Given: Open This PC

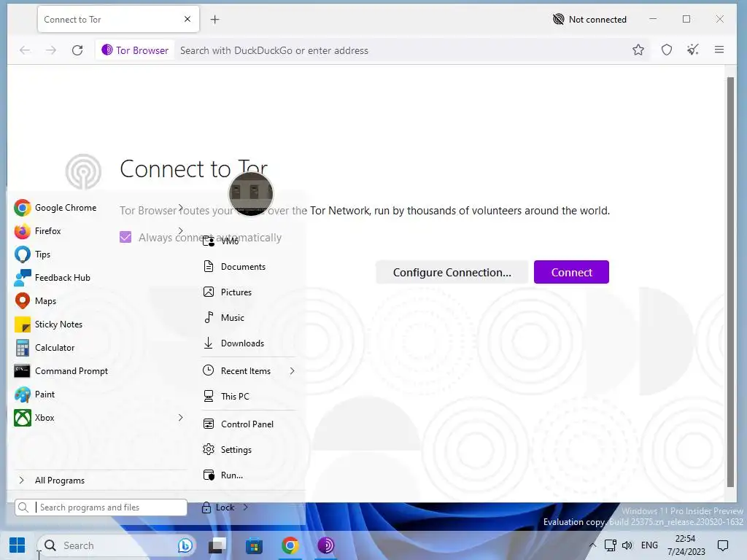Looking at the screenshot, I should (x=226, y=396).
